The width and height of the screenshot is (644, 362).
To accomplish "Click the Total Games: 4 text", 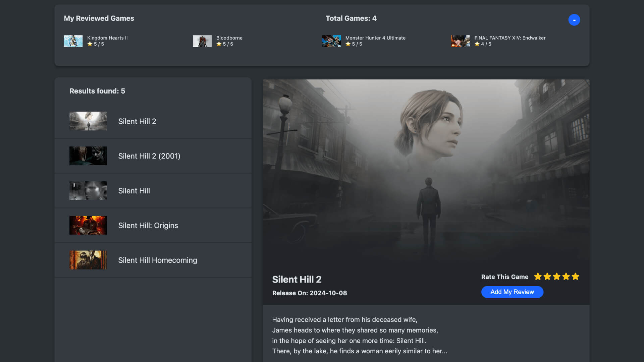I will (351, 18).
